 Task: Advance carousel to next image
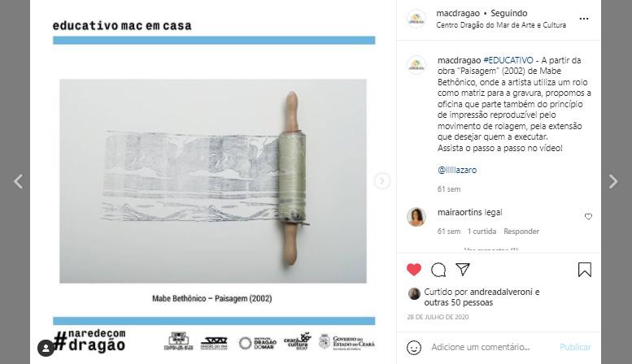tap(381, 181)
